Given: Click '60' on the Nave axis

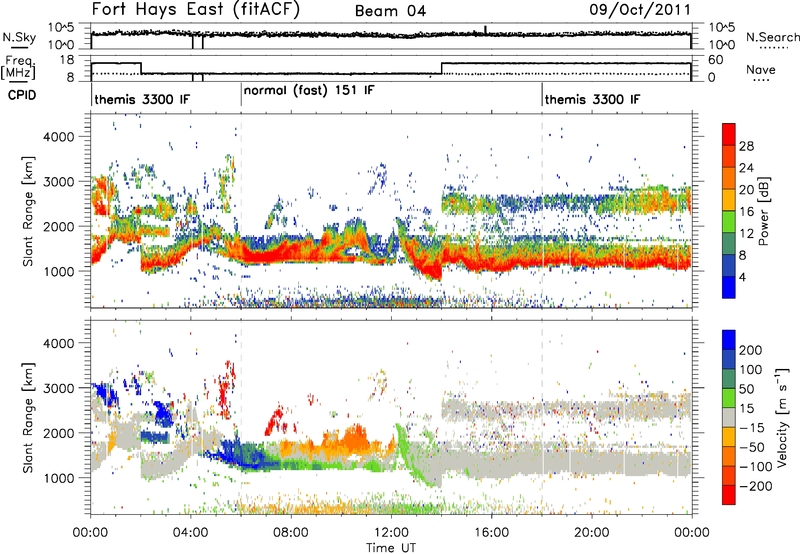Looking at the screenshot, I should pyautogui.click(x=716, y=60).
